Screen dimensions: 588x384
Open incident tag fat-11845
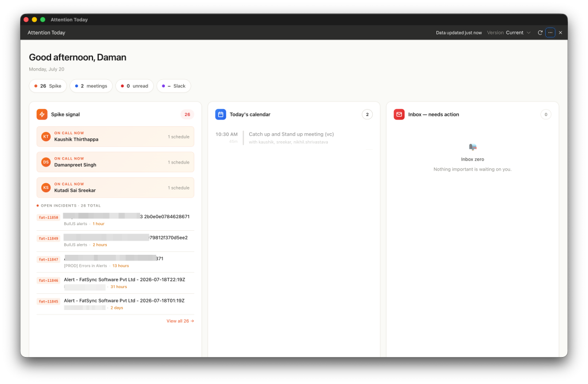49,301
